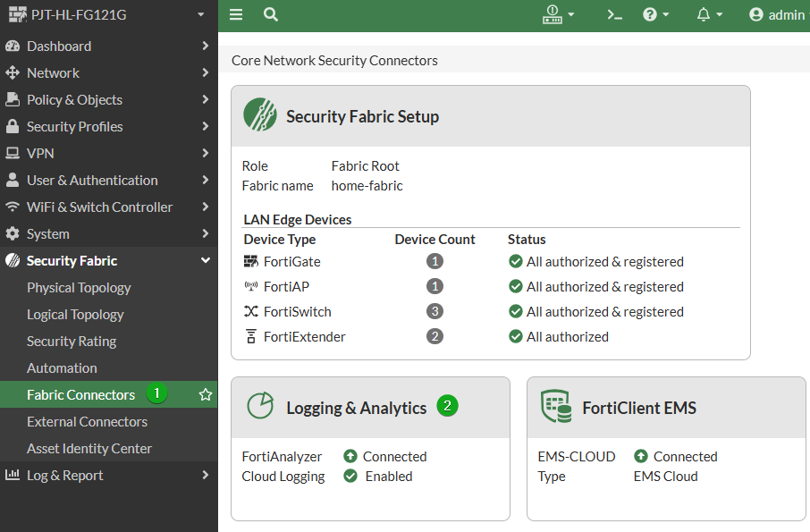Toggle favorite star on Fabric Connectors
The image size is (810, 532).
point(206,394)
